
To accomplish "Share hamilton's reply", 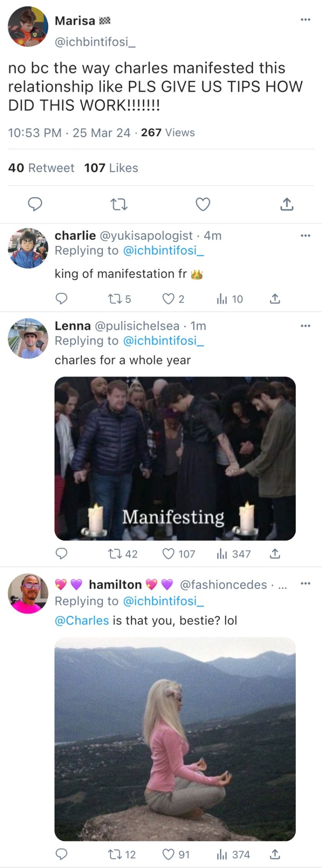I will 275,854.
